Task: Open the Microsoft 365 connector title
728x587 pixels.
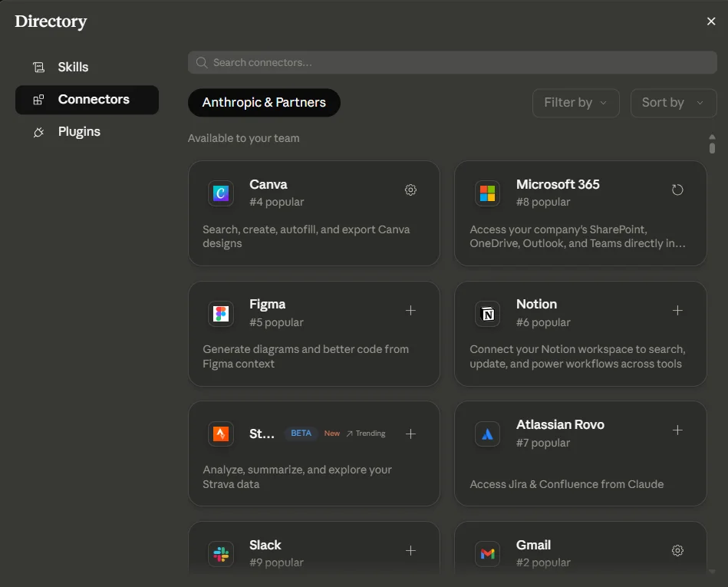Action: tap(558, 184)
